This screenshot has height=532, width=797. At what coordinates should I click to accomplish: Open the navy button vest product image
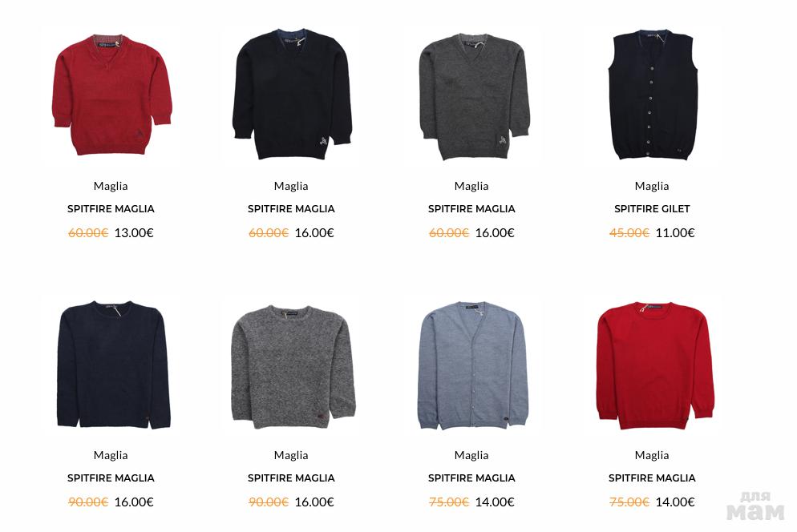tap(653, 95)
